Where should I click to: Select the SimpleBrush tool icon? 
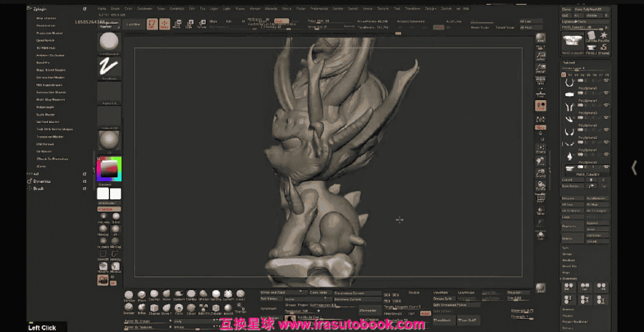click(x=604, y=48)
